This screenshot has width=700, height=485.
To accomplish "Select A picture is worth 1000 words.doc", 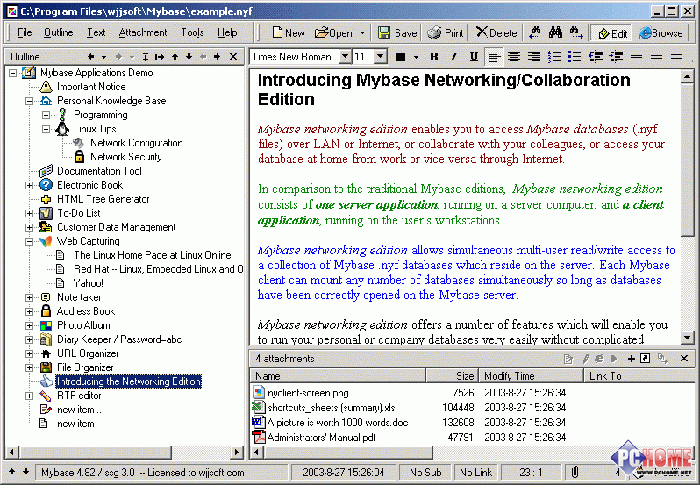I will pos(338,422).
